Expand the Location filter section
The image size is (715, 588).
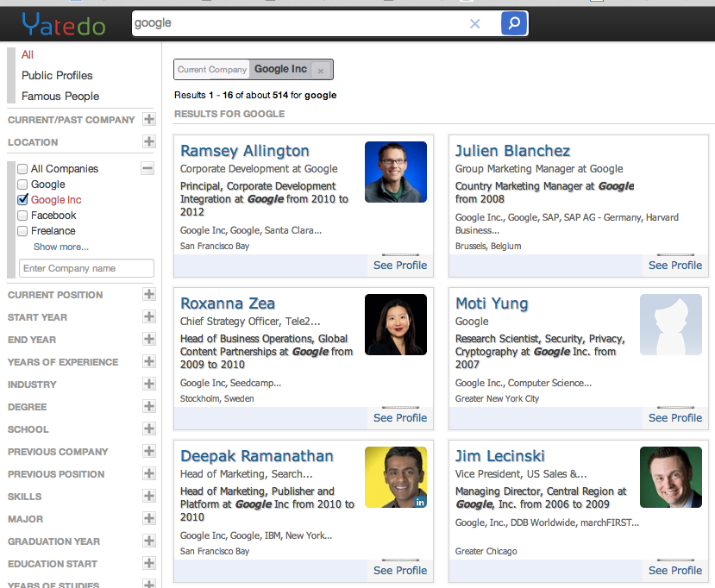148,141
